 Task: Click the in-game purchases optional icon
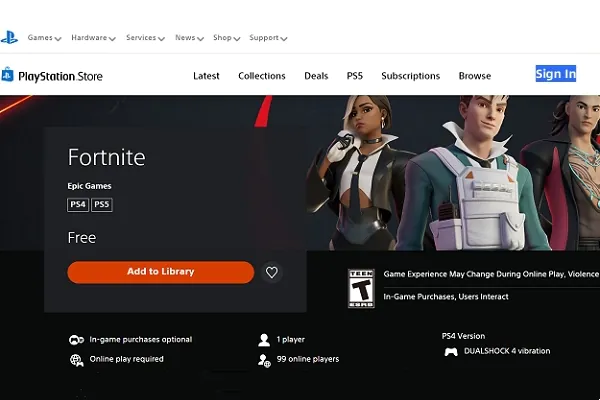click(76, 340)
